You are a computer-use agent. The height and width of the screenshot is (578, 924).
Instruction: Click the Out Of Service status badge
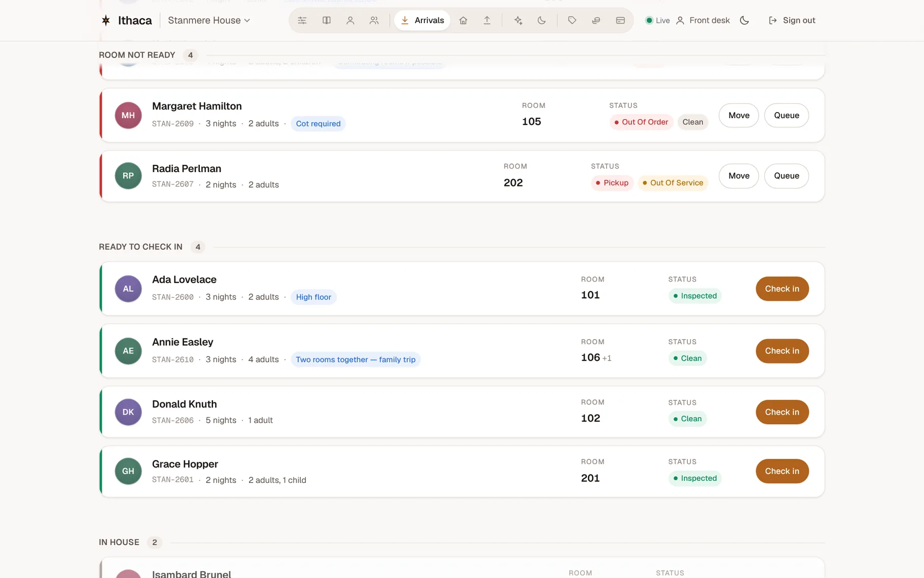[673, 183]
